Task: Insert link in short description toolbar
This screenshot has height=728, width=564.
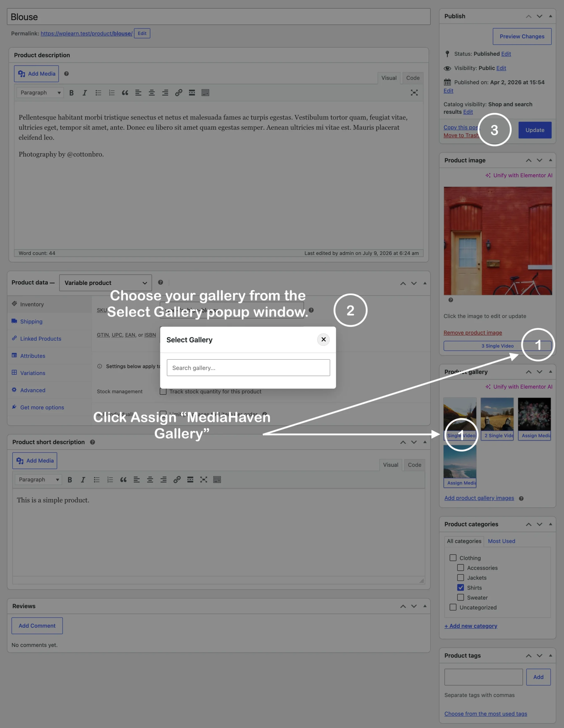Action: click(x=177, y=480)
